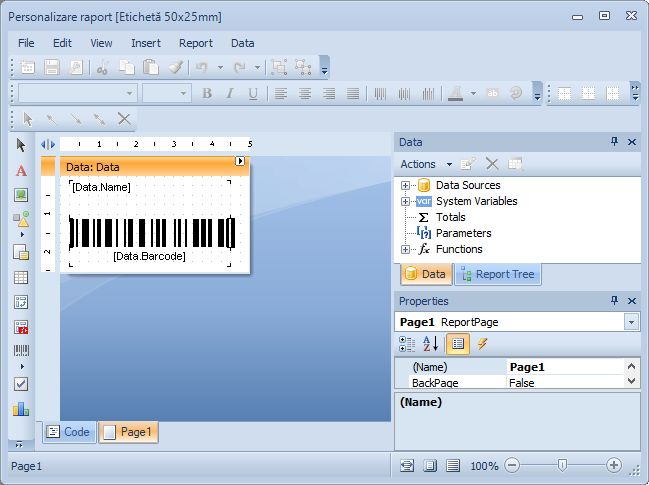The image size is (649, 485).
Task: Pick the Barcode object tool
Action: (21, 351)
